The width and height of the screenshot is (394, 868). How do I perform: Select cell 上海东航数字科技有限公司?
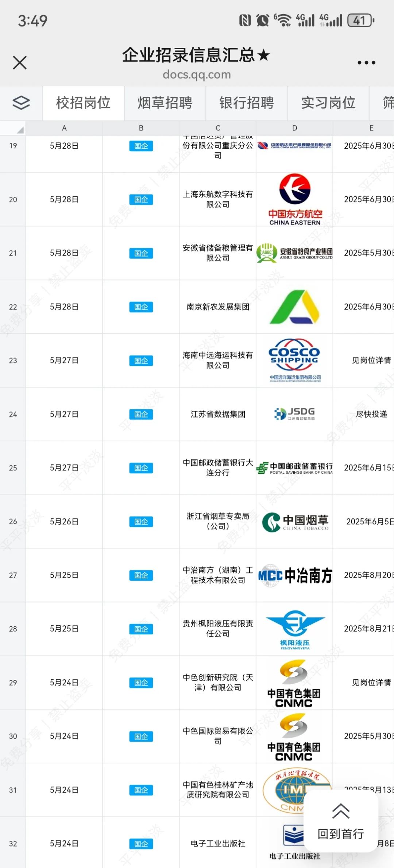click(218, 200)
